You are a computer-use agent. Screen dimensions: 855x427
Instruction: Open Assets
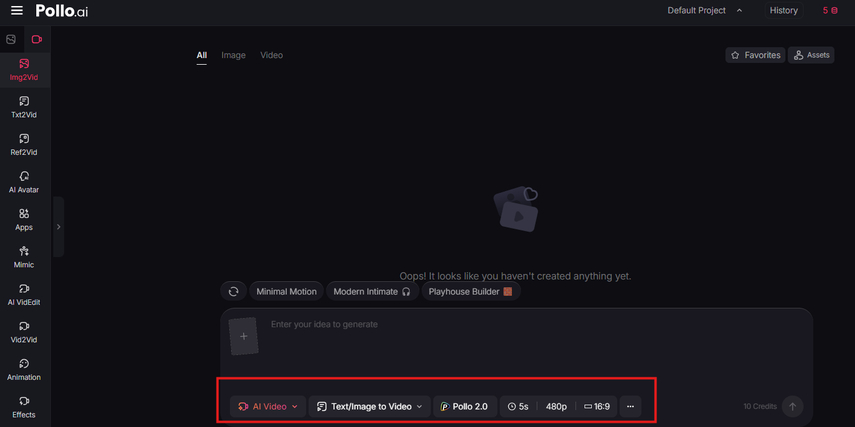click(811, 55)
